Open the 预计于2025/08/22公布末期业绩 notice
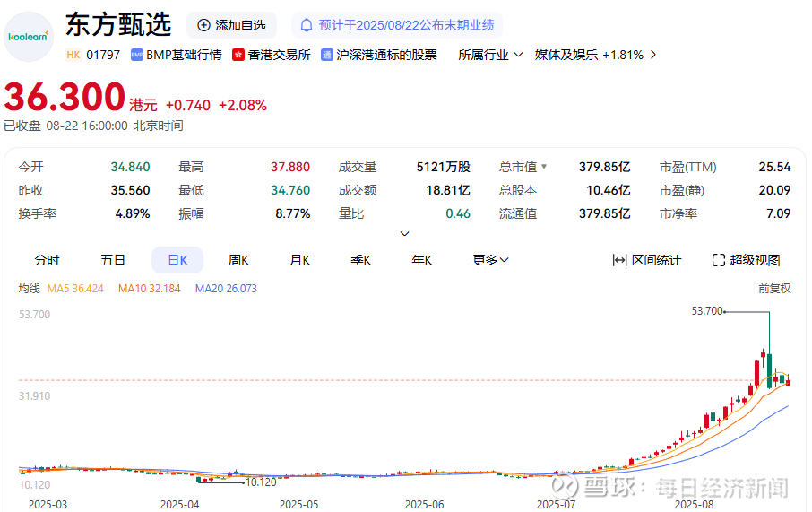Screen dimensions: 812x512 [397, 25]
